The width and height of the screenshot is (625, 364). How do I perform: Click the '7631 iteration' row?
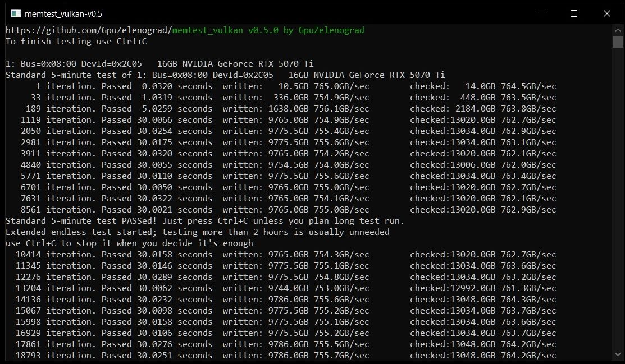[288, 199]
